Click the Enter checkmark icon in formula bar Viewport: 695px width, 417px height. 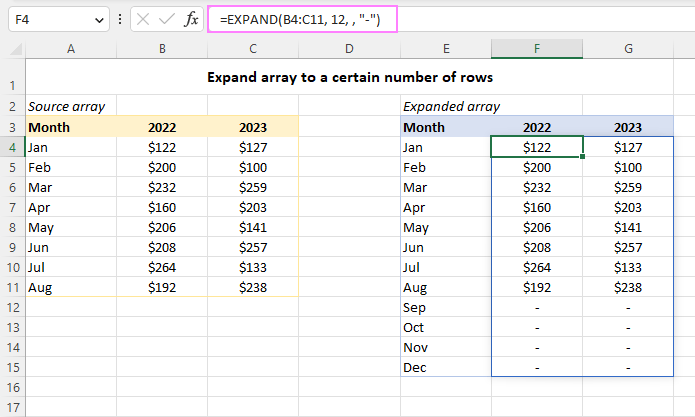pos(167,19)
